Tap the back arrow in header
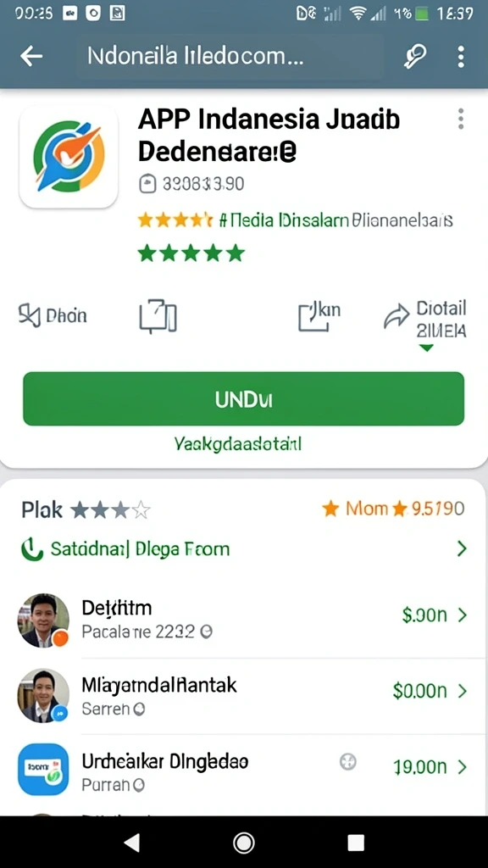 pos(31,56)
